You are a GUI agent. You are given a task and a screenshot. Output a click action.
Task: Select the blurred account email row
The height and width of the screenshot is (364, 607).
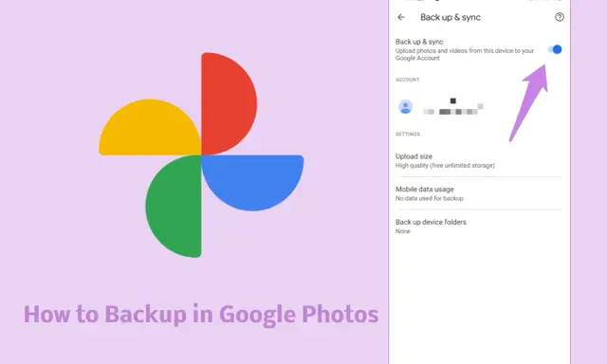pos(452,107)
